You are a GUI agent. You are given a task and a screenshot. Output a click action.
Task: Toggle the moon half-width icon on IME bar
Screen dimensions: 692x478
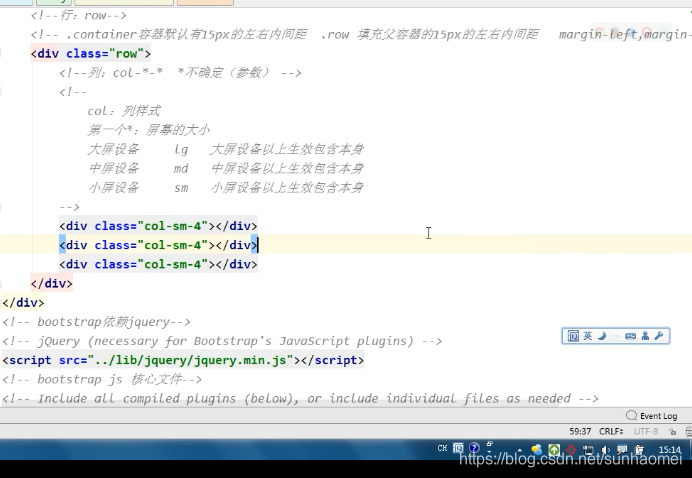click(x=602, y=336)
